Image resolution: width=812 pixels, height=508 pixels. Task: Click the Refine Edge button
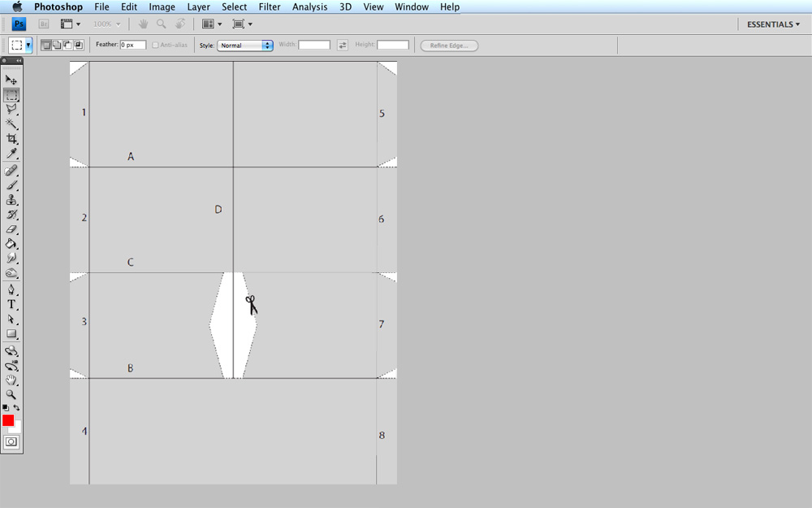click(449, 46)
